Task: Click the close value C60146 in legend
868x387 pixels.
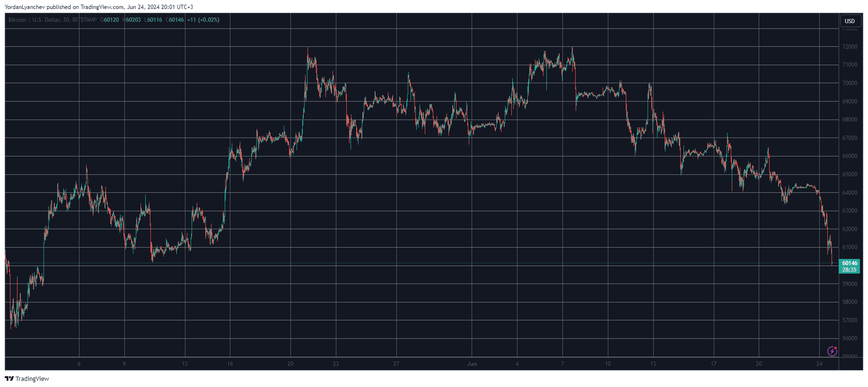Action: pos(175,20)
